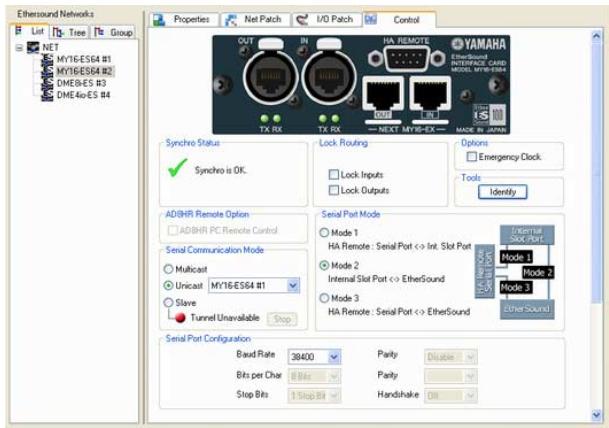Click the NEXT MY16-EX OUT RJ45 port

point(383,95)
